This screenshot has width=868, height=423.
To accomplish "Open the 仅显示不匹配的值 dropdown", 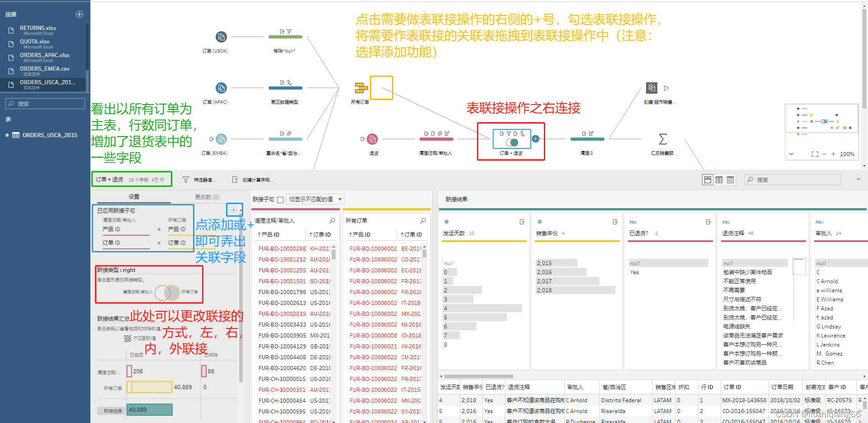I will click(x=316, y=199).
